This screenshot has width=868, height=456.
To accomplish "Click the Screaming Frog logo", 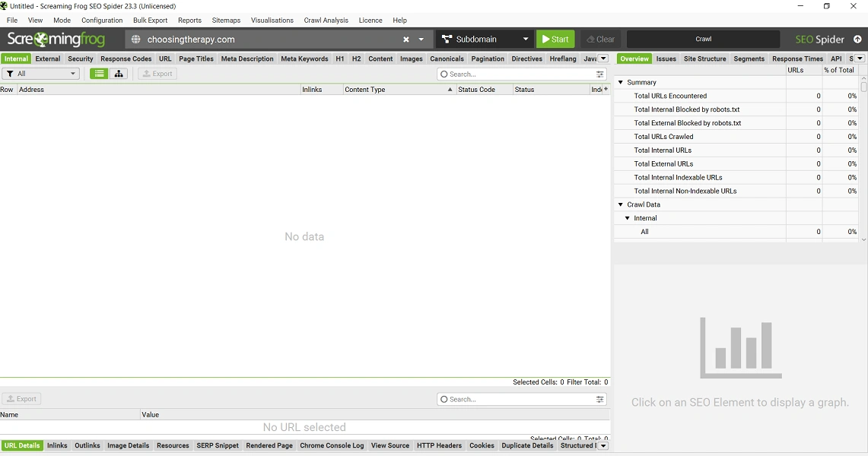I will click(x=56, y=40).
